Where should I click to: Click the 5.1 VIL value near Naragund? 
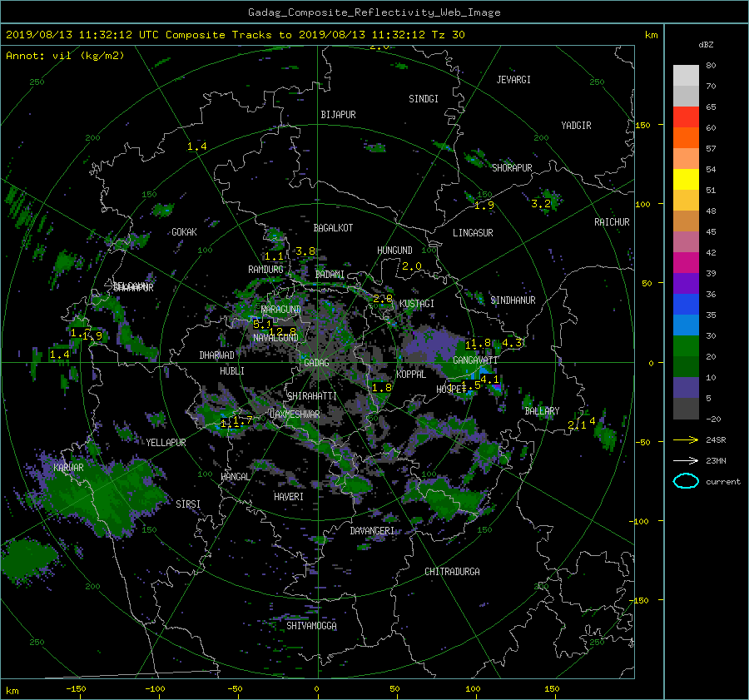point(262,325)
